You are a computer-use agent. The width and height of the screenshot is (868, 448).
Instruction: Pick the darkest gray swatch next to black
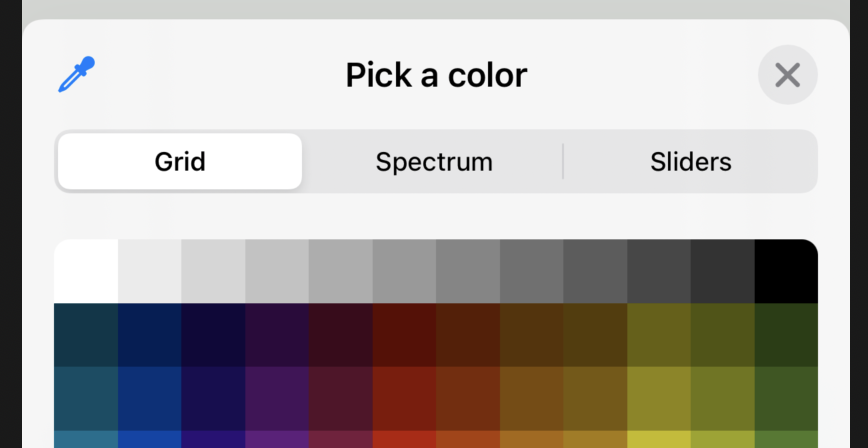(x=722, y=271)
